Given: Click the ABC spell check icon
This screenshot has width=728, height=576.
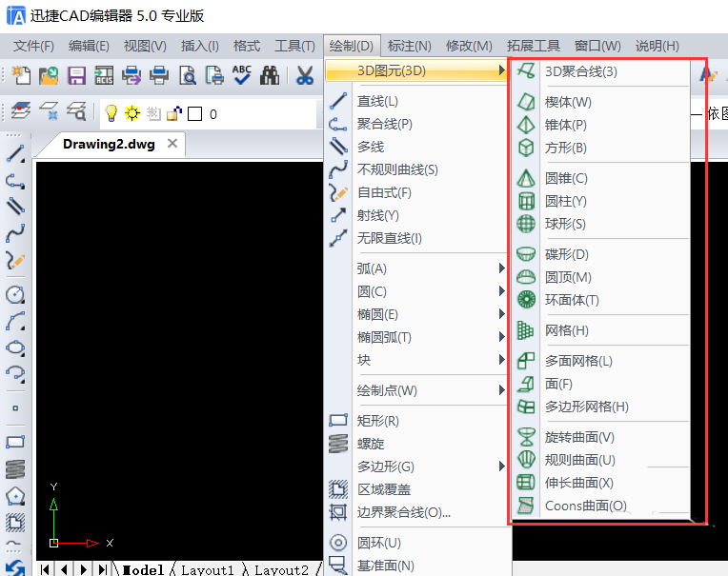Looking at the screenshot, I should pos(242,75).
